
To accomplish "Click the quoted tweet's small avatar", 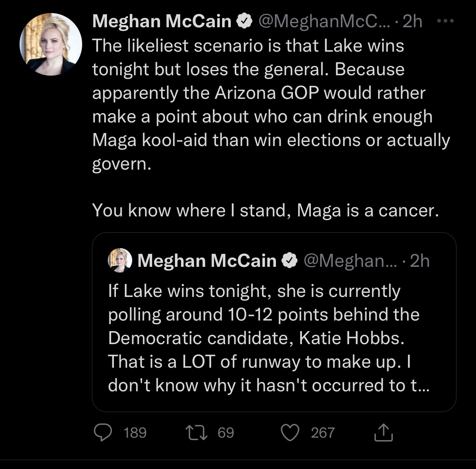I will [x=119, y=260].
